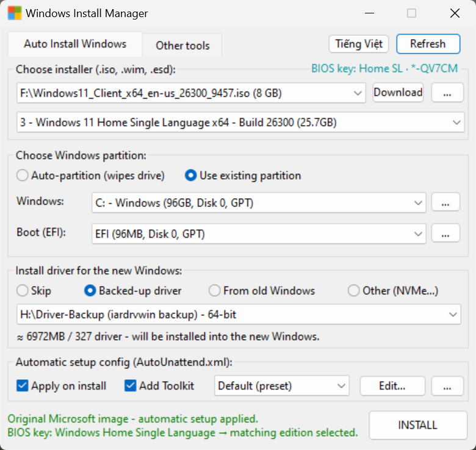Open the Boot (EFI) partition dropdown
This screenshot has height=450, width=476.
[x=259, y=234]
